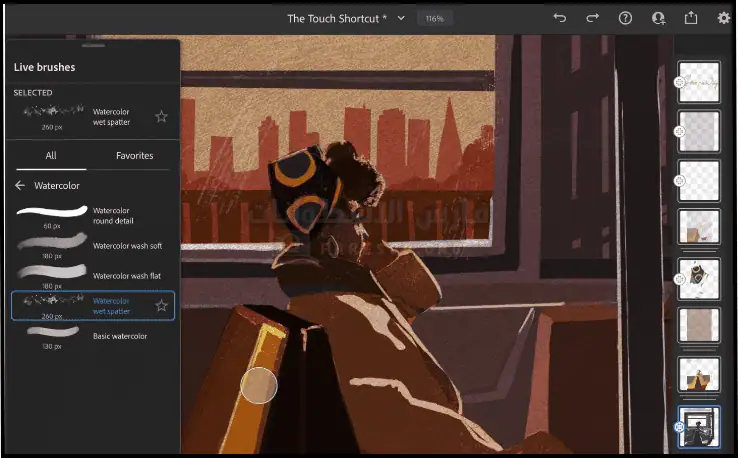Image resolution: width=738 pixels, height=458 pixels.
Task: Switch to the All brushes tab
Action: pyautogui.click(x=51, y=155)
